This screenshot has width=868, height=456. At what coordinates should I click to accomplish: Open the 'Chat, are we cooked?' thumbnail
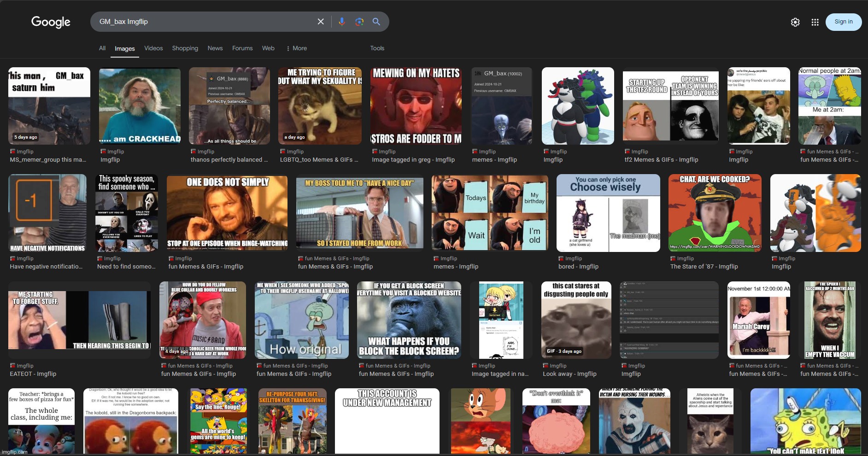715,212
